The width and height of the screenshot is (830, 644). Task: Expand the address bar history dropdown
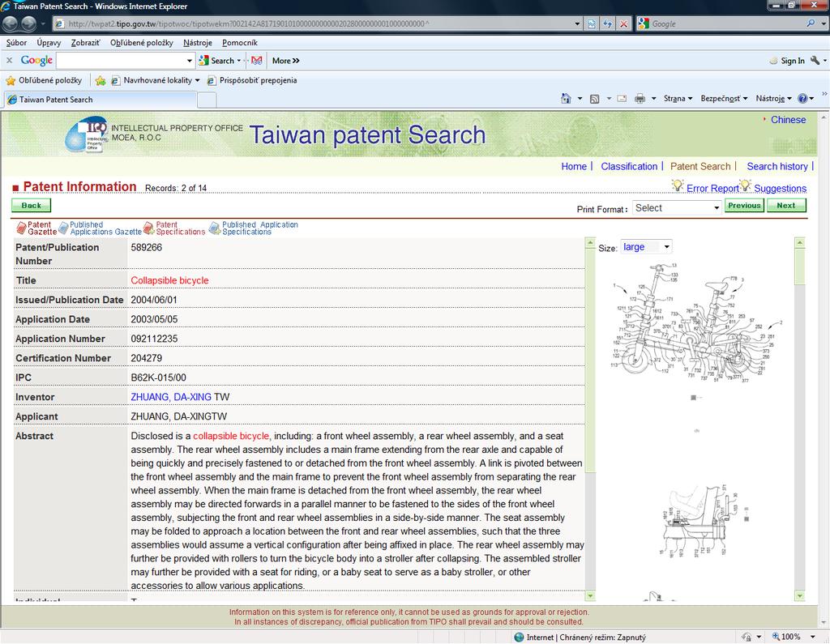[577, 23]
